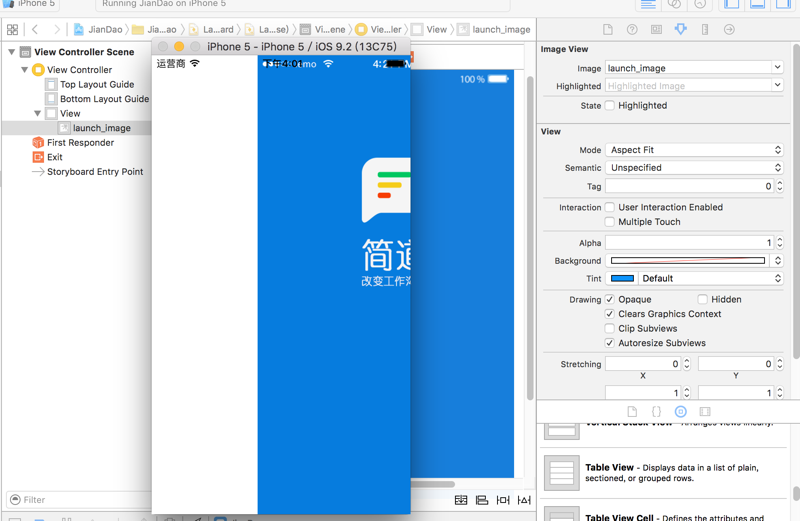Viewport: 800px width, 521px height.
Task: Open the Background color dropdown arrows
Action: [778, 261]
